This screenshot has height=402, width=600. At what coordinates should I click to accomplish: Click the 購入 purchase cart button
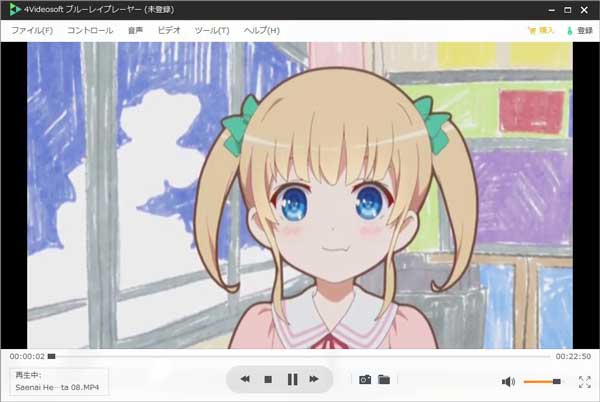(x=541, y=31)
